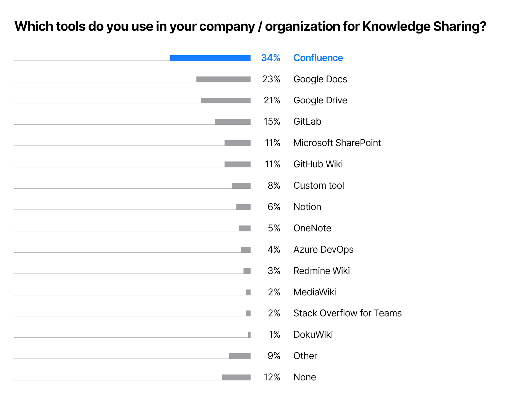532x397 pixels.
Task: Select the GitLab bar
Action: [x=233, y=122]
